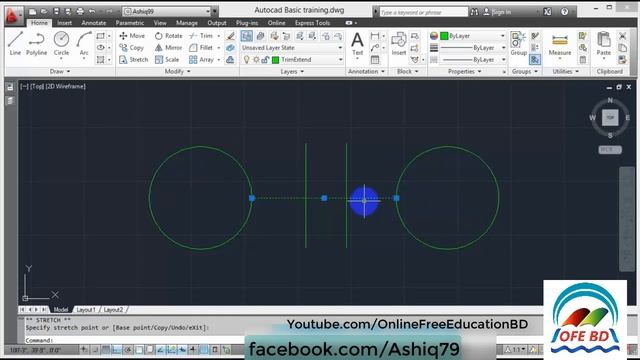Click the Command line input
The image size is (640, 360).
tap(135, 340)
